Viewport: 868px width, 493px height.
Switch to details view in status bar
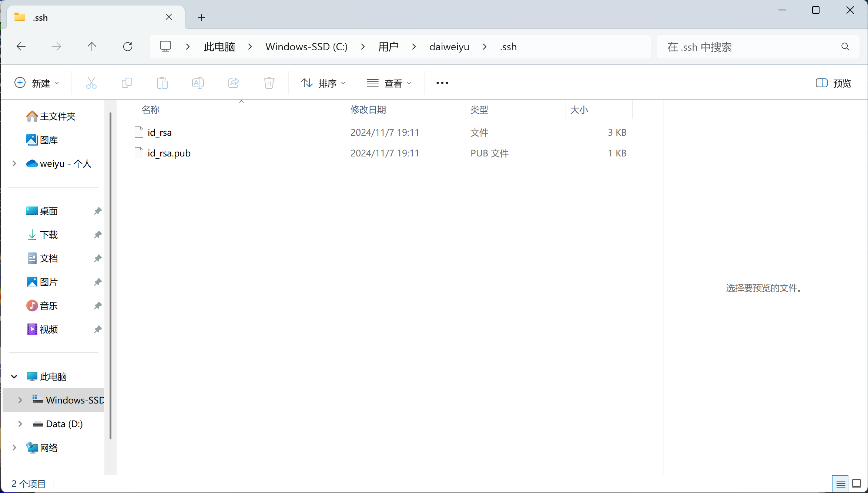coord(841,483)
